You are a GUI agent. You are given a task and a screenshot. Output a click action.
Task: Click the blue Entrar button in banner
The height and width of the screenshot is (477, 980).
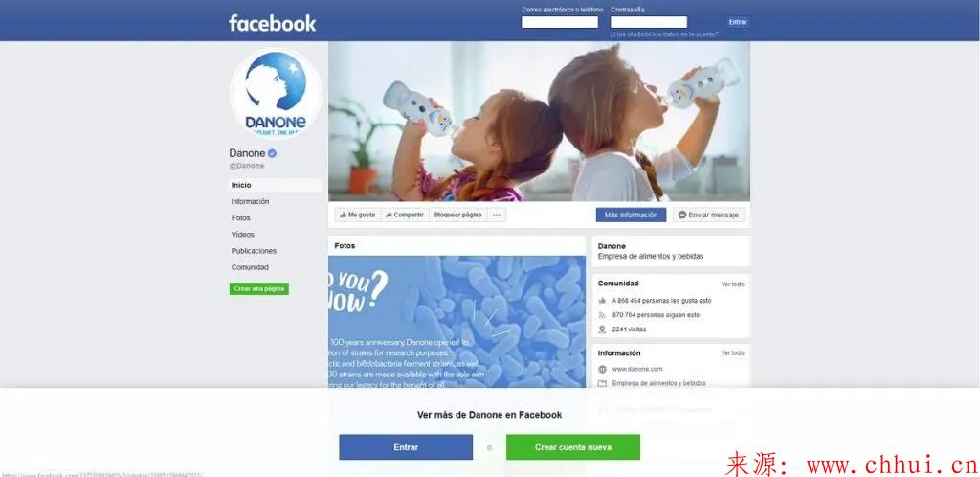click(x=406, y=447)
